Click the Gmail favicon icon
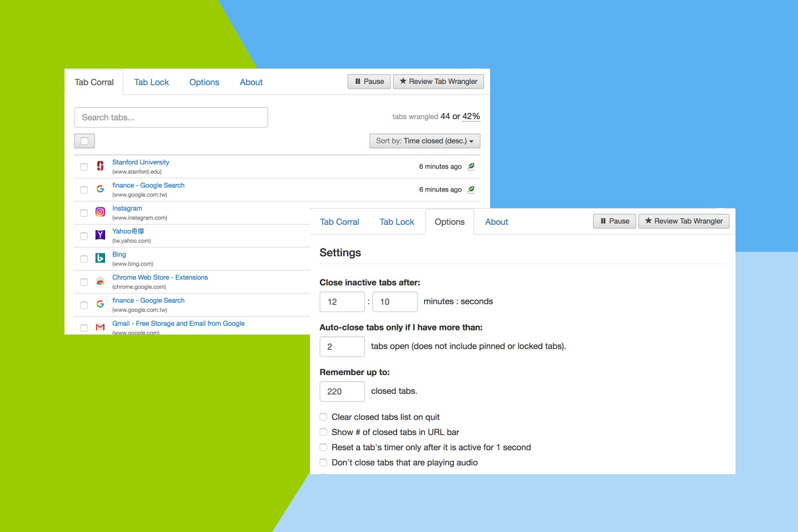This screenshot has height=532, width=798. tap(100, 327)
